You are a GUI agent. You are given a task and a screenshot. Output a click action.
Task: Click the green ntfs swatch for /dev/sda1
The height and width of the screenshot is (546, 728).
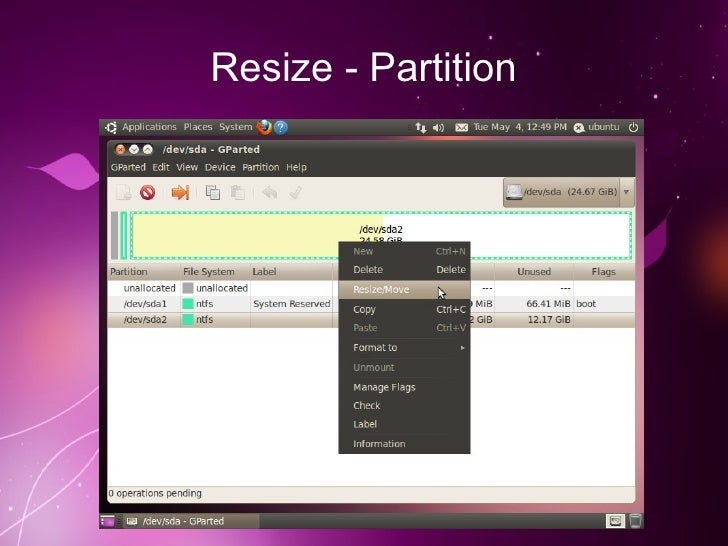click(188, 304)
